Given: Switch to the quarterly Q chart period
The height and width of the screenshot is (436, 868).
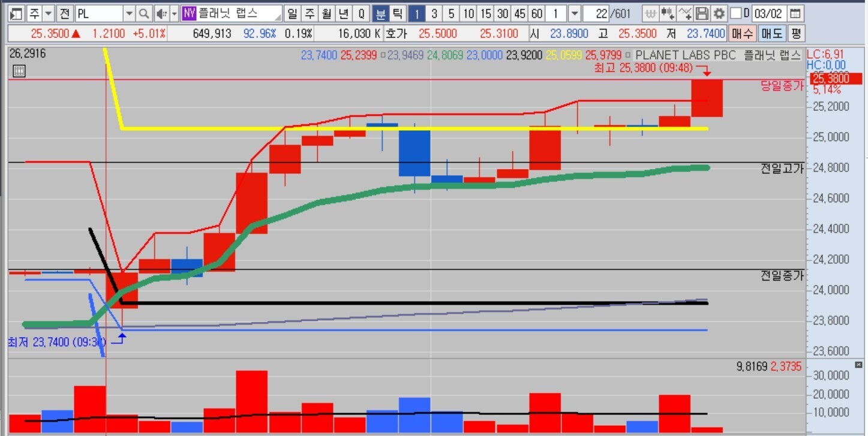Looking at the screenshot, I should [x=361, y=13].
